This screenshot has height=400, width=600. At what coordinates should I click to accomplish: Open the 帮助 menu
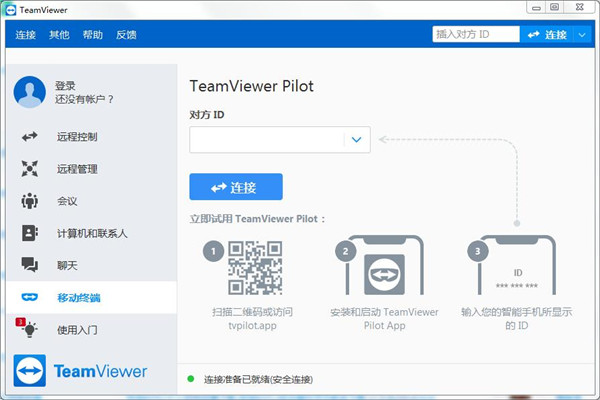pyautogui.click(x=93, y=35)
